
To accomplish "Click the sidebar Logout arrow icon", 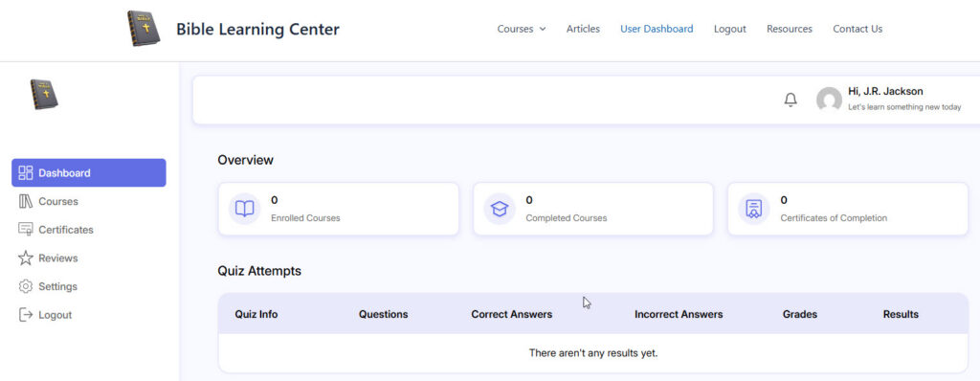I will coord(26,315).
